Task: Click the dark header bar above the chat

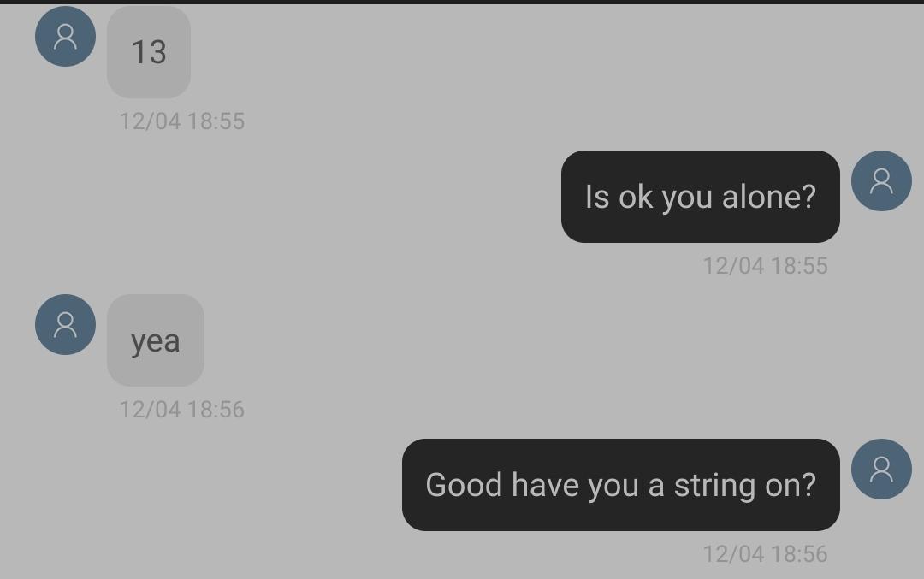Action: pyautogui.click(x=462, y=2)
